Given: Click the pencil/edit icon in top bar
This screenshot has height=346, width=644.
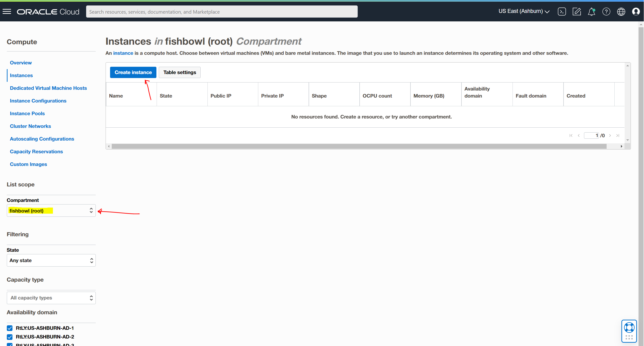Looking at the screenshot, I should 576,12.
